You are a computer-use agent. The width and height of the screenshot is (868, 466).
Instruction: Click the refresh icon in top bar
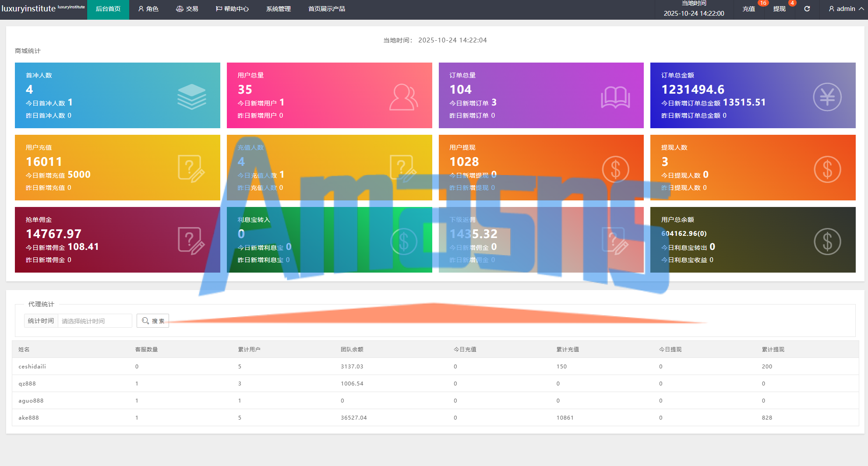click(x=807, y=9)
